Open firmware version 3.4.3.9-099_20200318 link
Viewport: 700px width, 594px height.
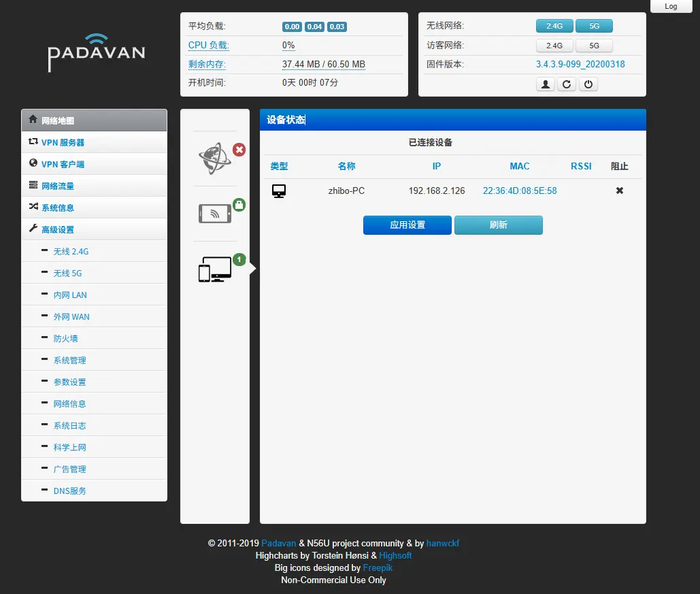580,65
